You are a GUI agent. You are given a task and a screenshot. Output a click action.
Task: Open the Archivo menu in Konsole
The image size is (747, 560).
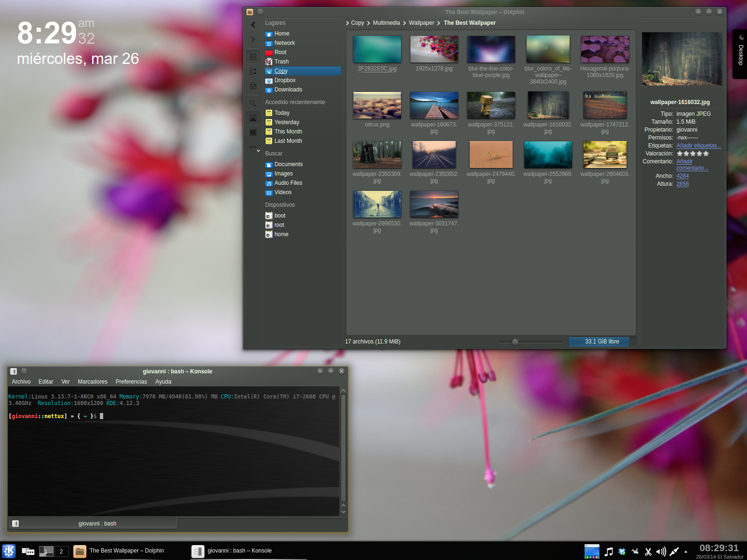(x=21, y=382)
